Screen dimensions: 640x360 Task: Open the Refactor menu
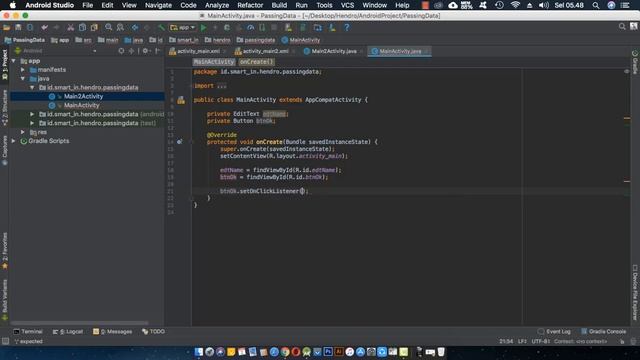(x=250, y=5)
